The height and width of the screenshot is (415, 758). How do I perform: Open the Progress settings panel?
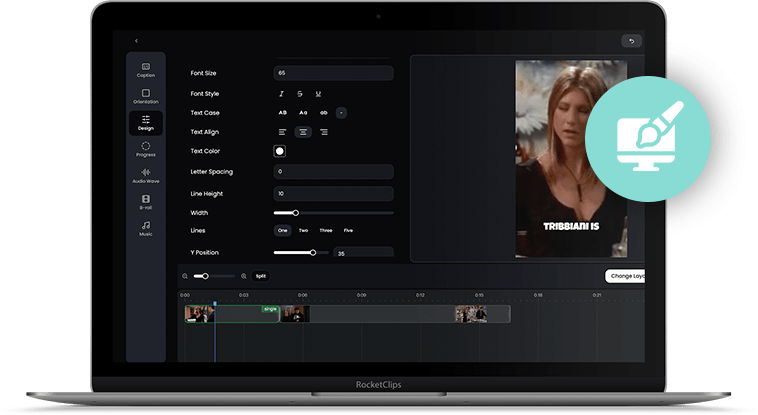[x=146, y=150]
